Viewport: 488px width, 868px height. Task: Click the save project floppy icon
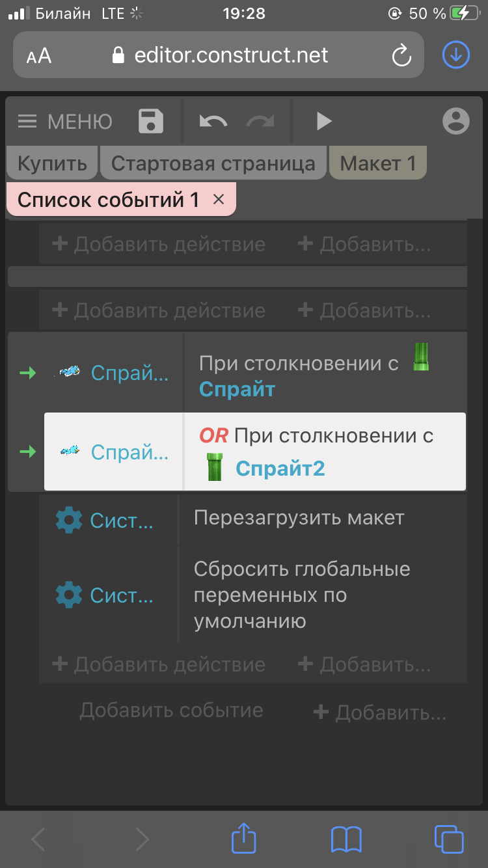(x=151, y=122)
